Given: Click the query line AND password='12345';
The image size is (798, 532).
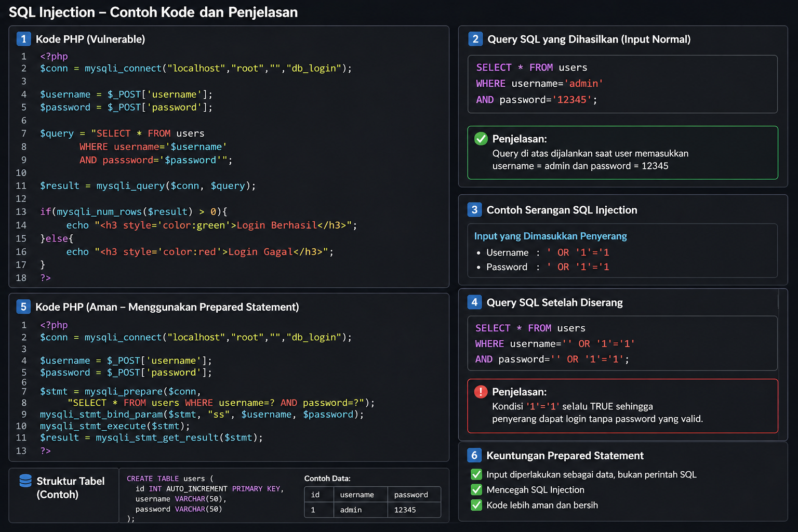Looking at the screenshot, I should coord(537,100).
